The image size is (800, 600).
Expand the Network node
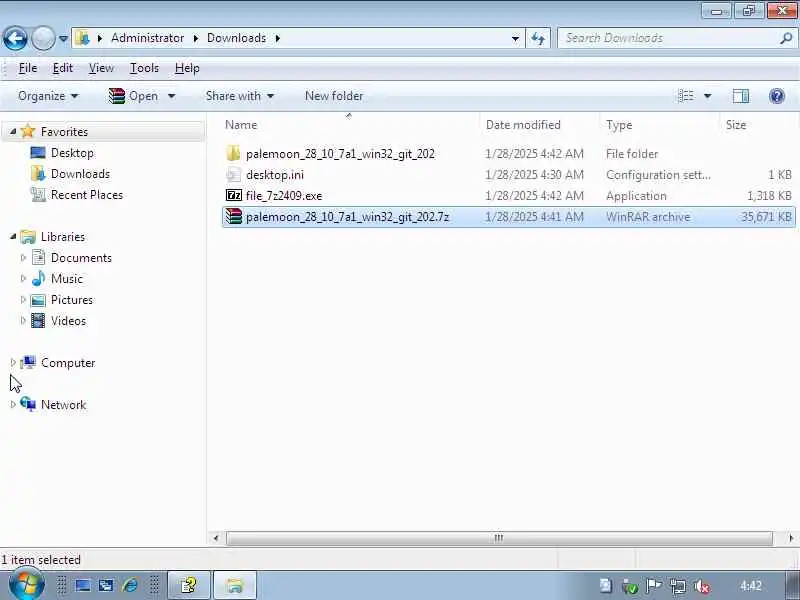[x=13, y=405]
